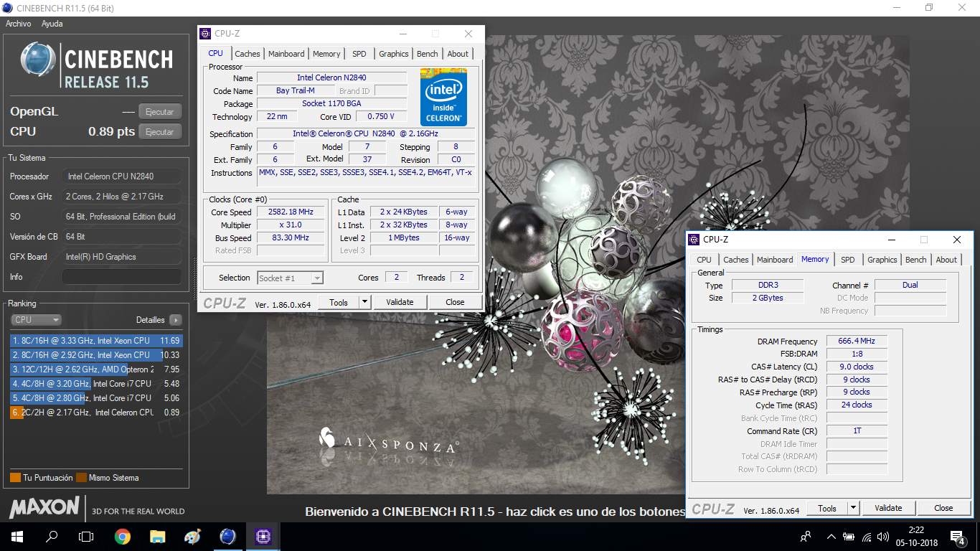Select the 8C/16H @ 2.92 GHz Xeon ranking row
The image size is (980, 551).
95,355
